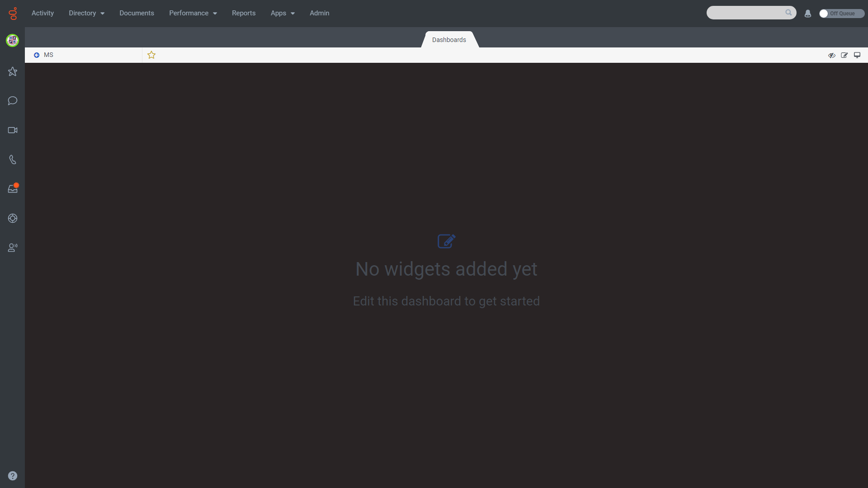Mark MS dashboard as favorite star
Screen dimensions: 868x488
(151, 55)
